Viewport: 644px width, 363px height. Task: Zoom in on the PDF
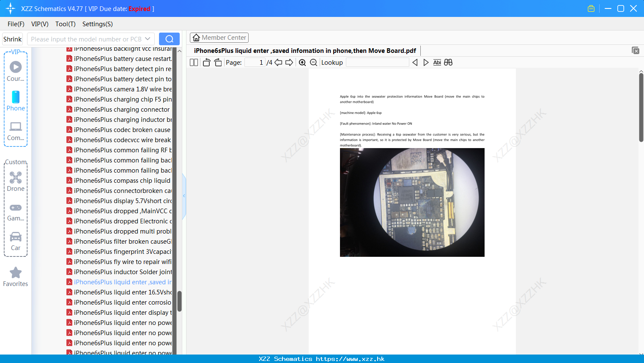[302, 63]
